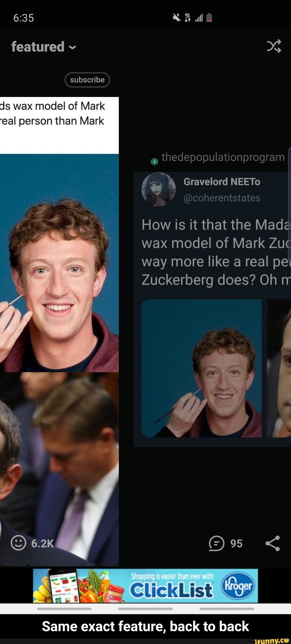The image size is (291, 644).
Task: Tap the green level 4 badge
Action: [154, 162]
